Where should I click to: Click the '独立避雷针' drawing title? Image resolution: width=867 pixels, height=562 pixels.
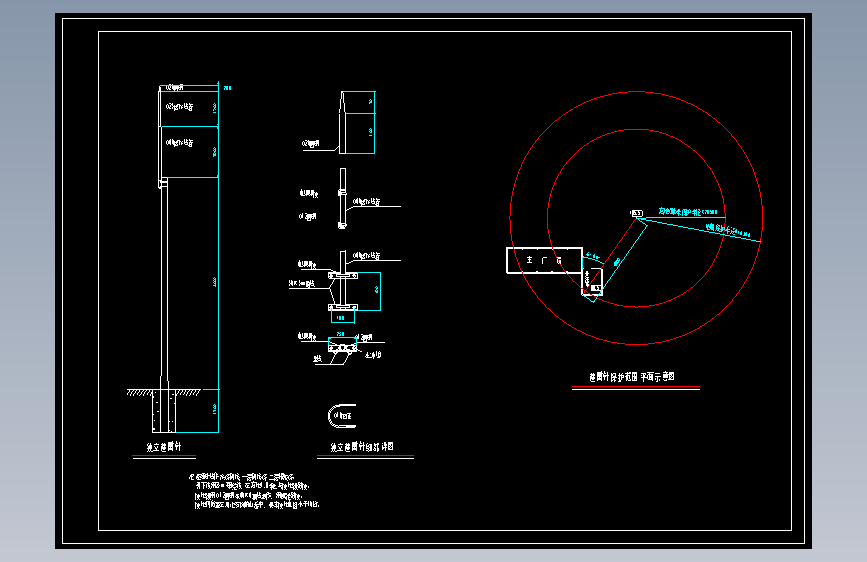pos(164,447)
